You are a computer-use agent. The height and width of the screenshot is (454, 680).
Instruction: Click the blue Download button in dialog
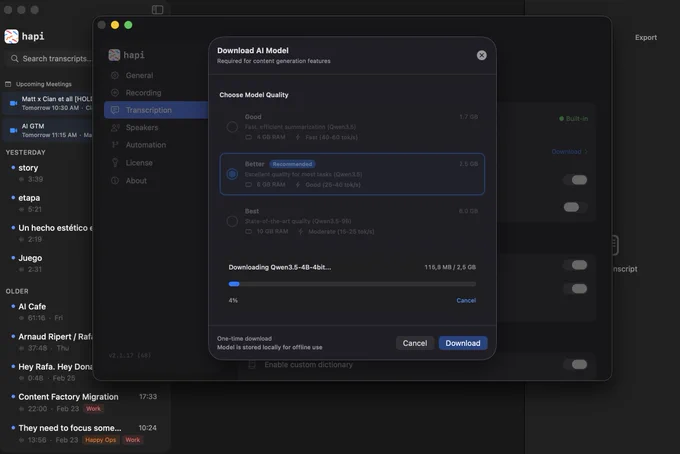(463, 343)
